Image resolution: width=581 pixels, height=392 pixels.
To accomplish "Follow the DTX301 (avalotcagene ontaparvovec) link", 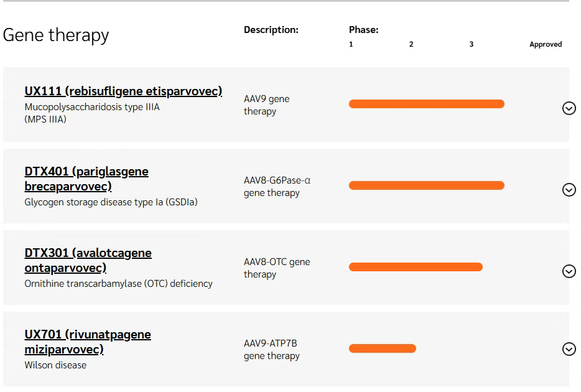I will (88, 260).
